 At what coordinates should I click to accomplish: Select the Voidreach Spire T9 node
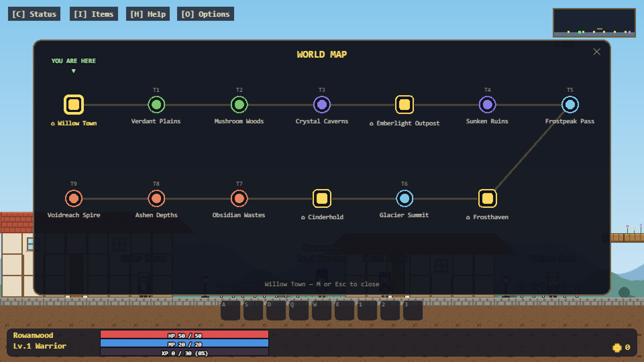(74, 198)
